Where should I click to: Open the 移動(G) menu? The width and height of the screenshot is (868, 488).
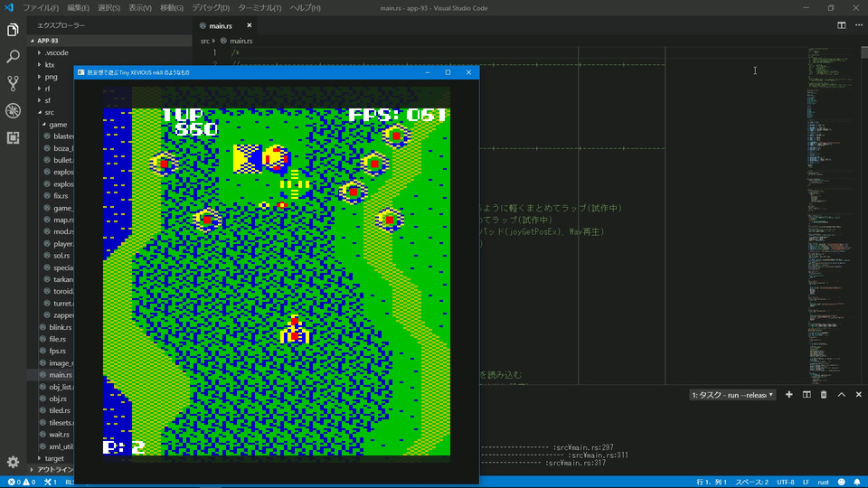click(172, 8)
